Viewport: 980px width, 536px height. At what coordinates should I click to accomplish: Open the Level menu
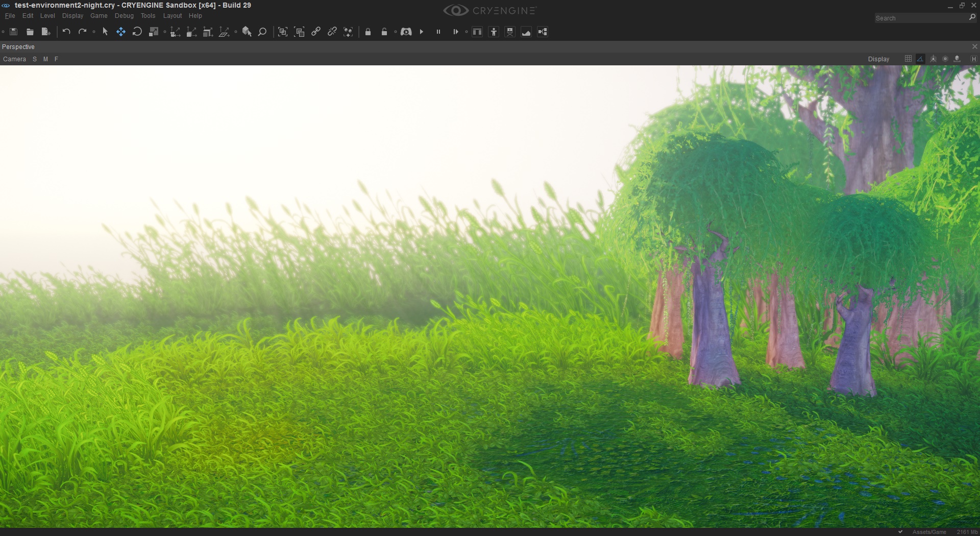coord(47,16)
